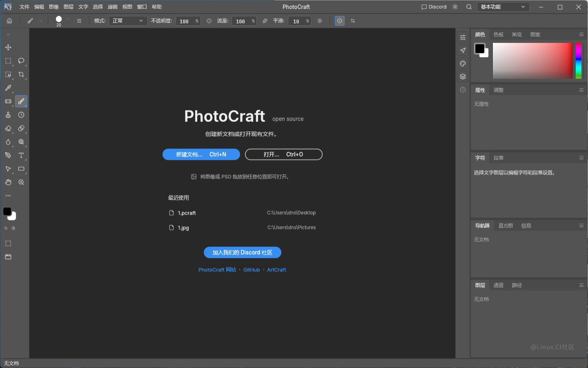Open the 模式 blend mode dropdown
The height and width of the screenshot is (368, 588).
click(128, 21)
